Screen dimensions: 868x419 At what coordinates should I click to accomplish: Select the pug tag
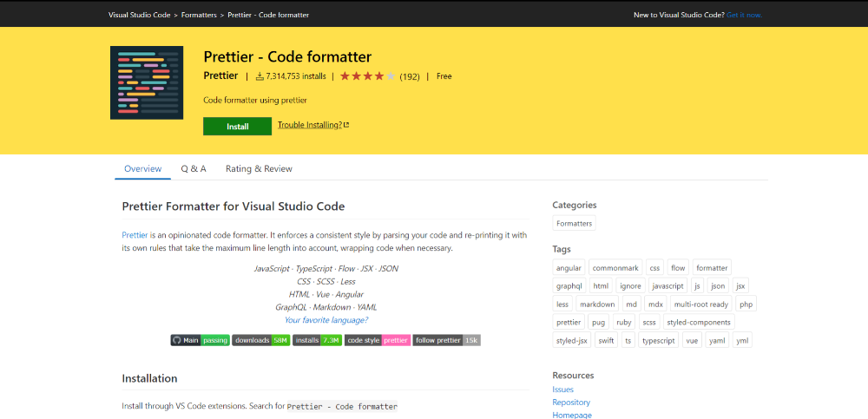pyautogui.click(x=598, y=322)
